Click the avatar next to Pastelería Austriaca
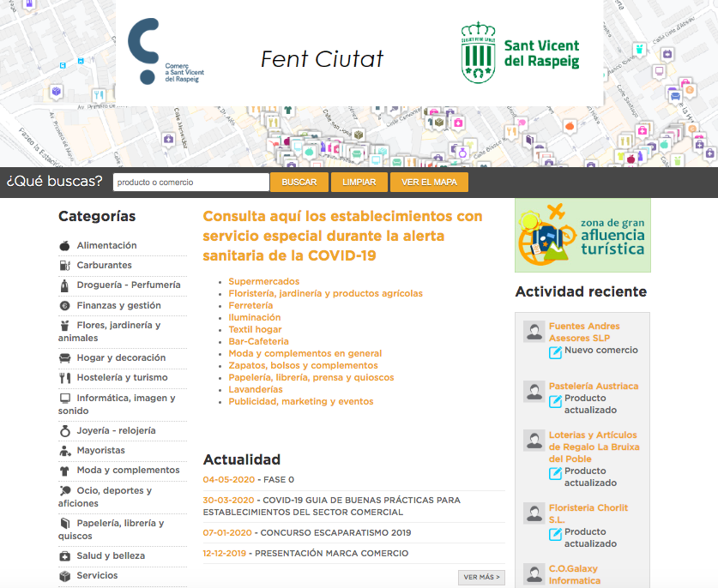The image size is (718, 588). pos(534,391)
